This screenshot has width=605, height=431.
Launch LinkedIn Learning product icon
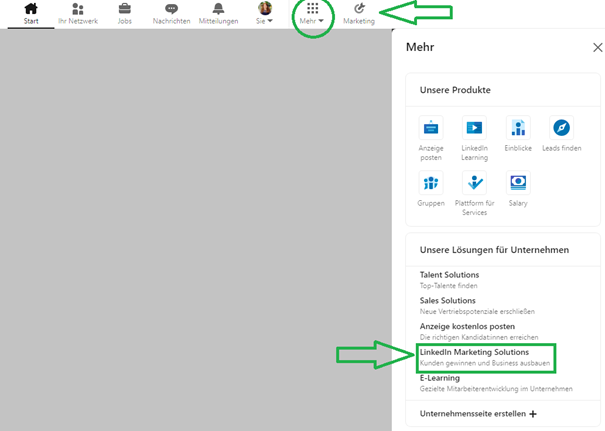(474, 127)
